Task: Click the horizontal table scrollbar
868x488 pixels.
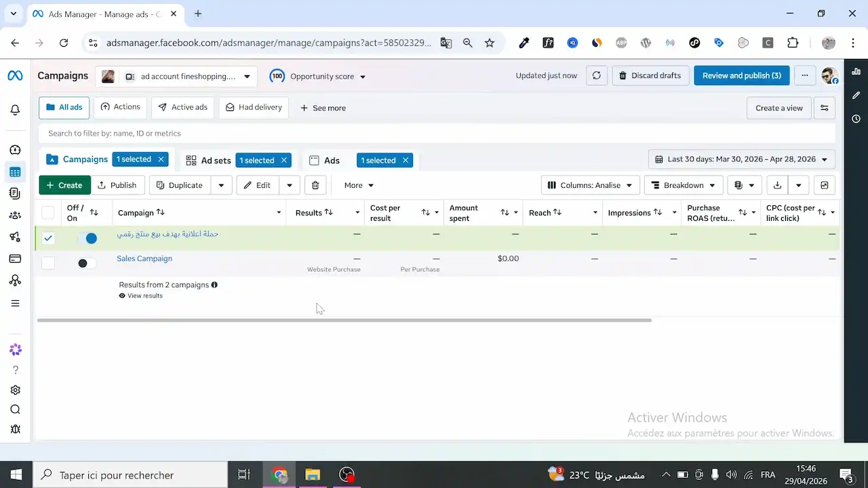Action: [344, 320]
